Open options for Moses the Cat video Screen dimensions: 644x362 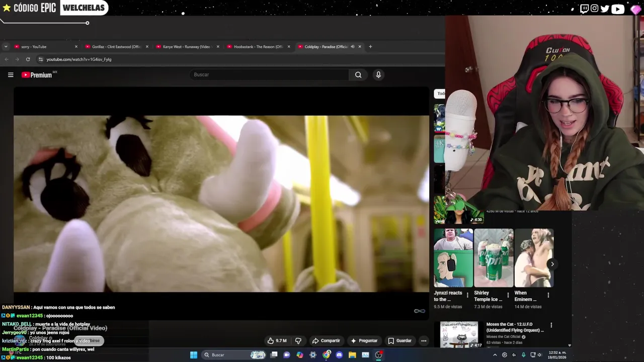[551, 325]
